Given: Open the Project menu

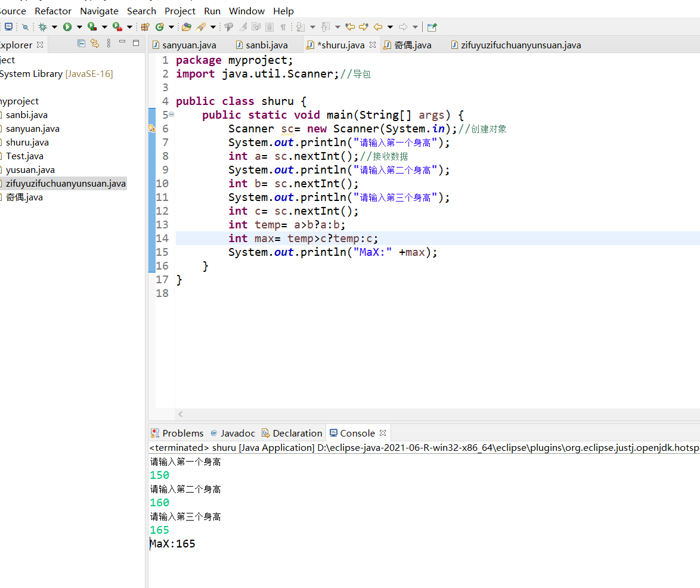Looking at the screenshot, I should point(180,11).
